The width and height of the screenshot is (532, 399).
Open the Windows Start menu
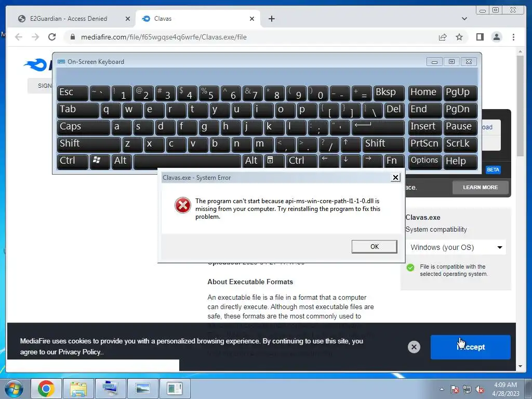tap(13, 389)
